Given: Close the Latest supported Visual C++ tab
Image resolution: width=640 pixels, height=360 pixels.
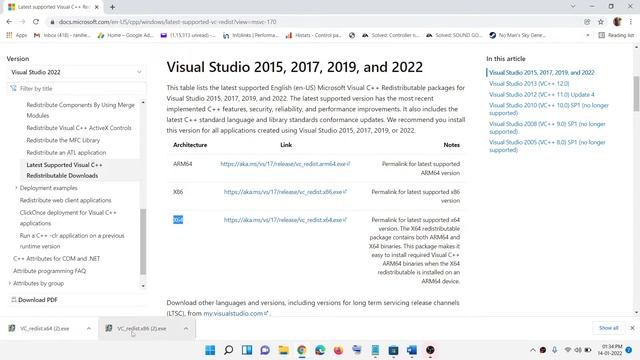Looking at the screenshot, I should click(97, 7).
